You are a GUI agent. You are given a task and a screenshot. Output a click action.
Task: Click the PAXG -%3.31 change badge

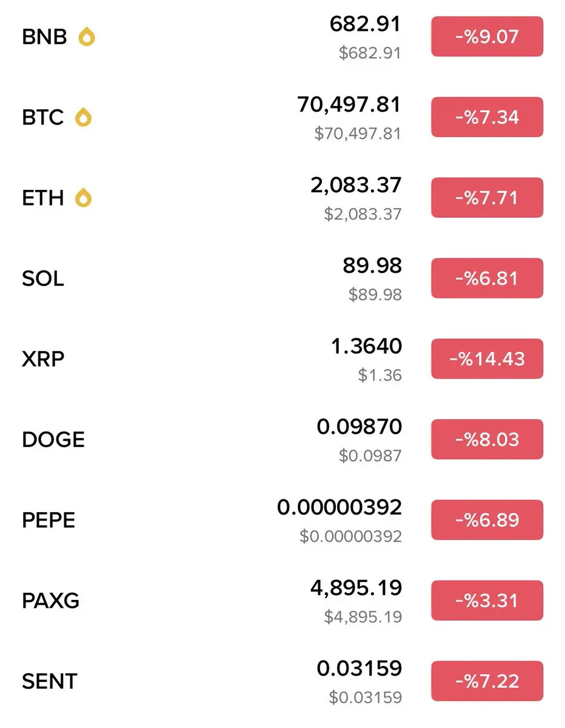487,601
